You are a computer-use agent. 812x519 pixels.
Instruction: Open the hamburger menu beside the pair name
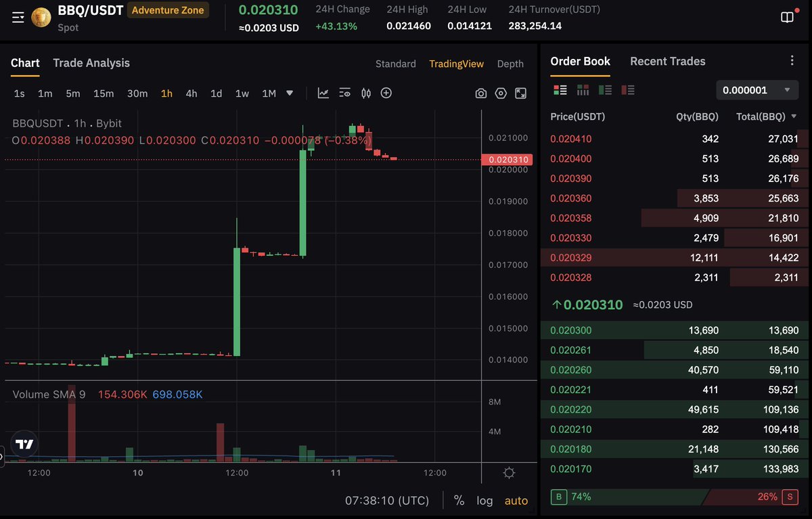click(x=18, y=17)
